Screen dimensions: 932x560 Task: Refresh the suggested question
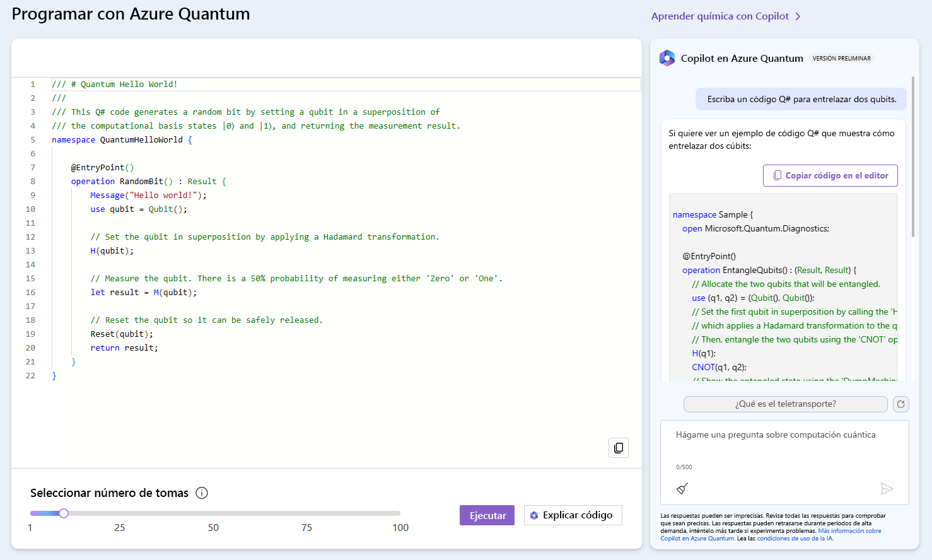point(901,404)
